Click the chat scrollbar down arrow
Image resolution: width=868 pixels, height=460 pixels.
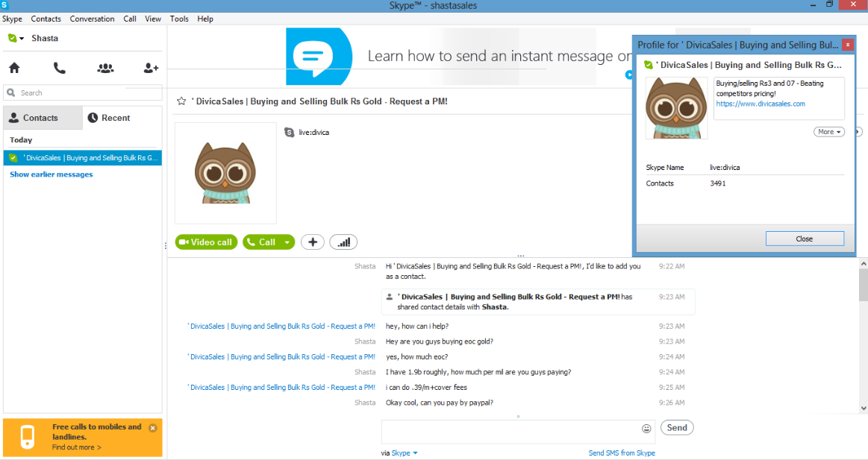863,409
